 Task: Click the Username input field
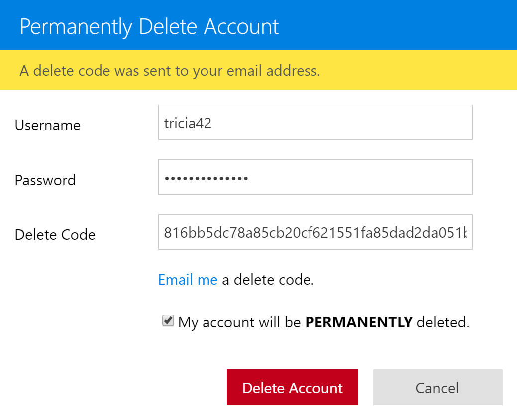pyautogui.click(x=315, y=122)
